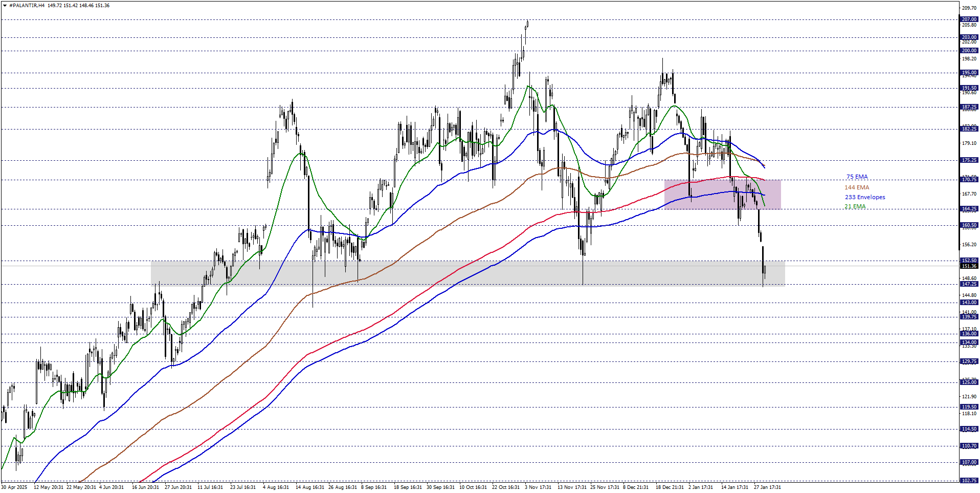The height and width of the screenshot is (493, 980).
Task: Select the 75 EMA text label
Action: coord(857,177)
